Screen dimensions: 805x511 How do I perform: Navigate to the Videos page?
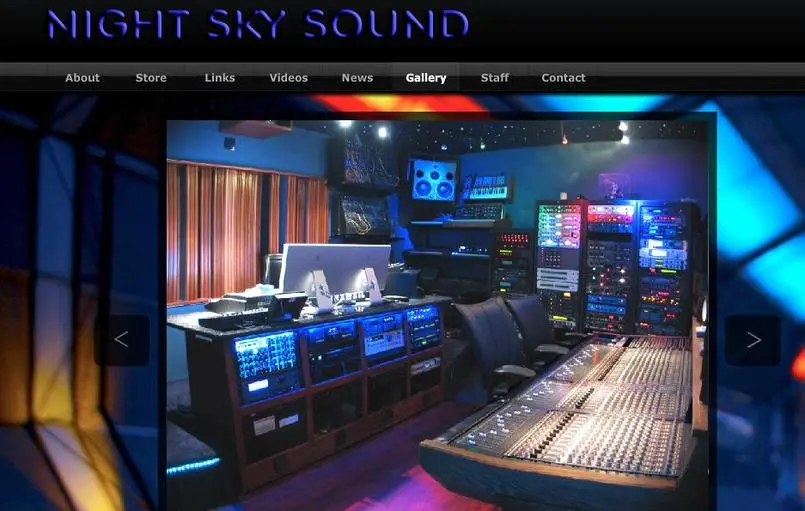[289, 78]
